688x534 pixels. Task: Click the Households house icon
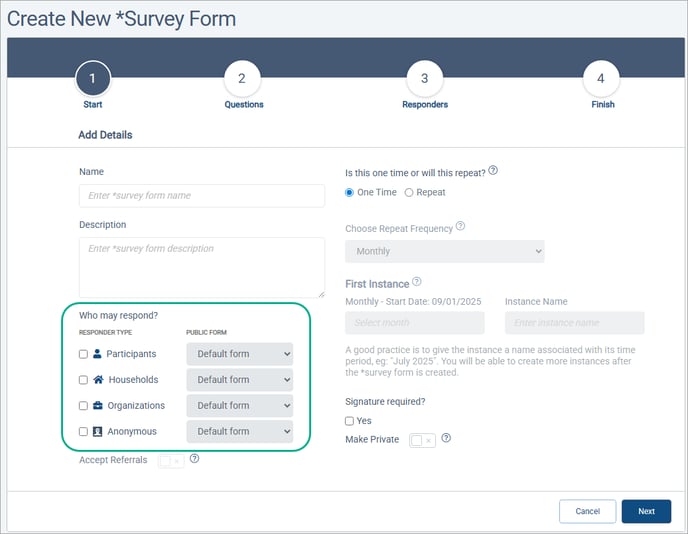point(98,380)
